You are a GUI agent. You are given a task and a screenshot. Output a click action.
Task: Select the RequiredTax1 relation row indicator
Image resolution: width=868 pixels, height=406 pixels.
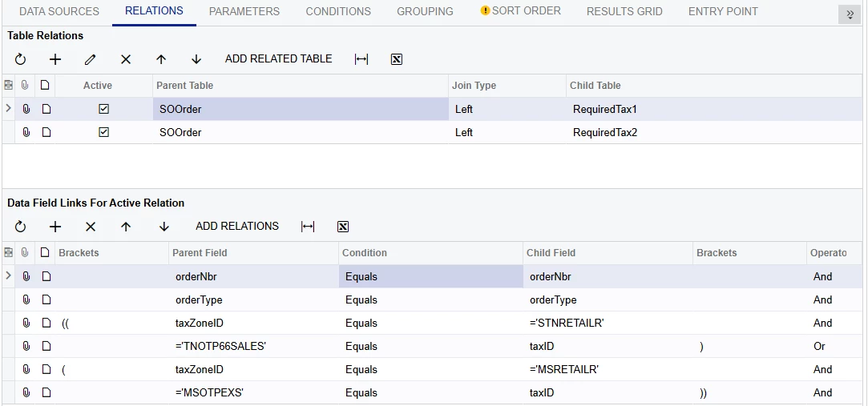tap(8, 108)
